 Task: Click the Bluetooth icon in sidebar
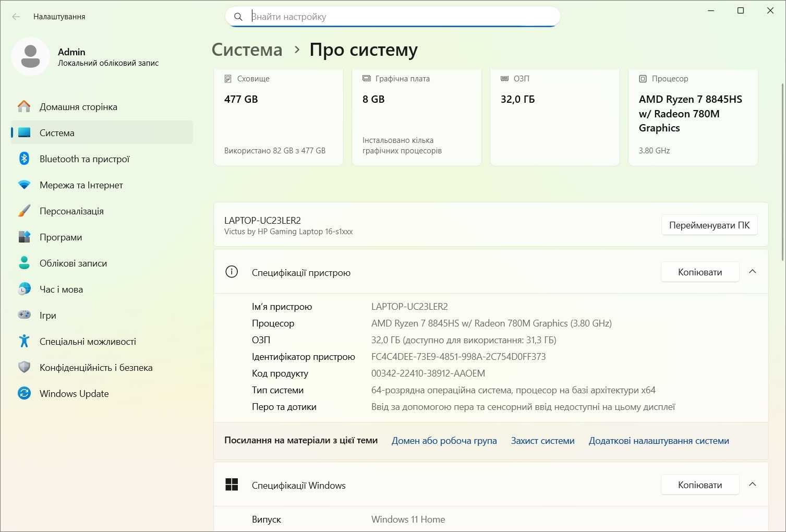pyautogui.click(x=24, y=159)
